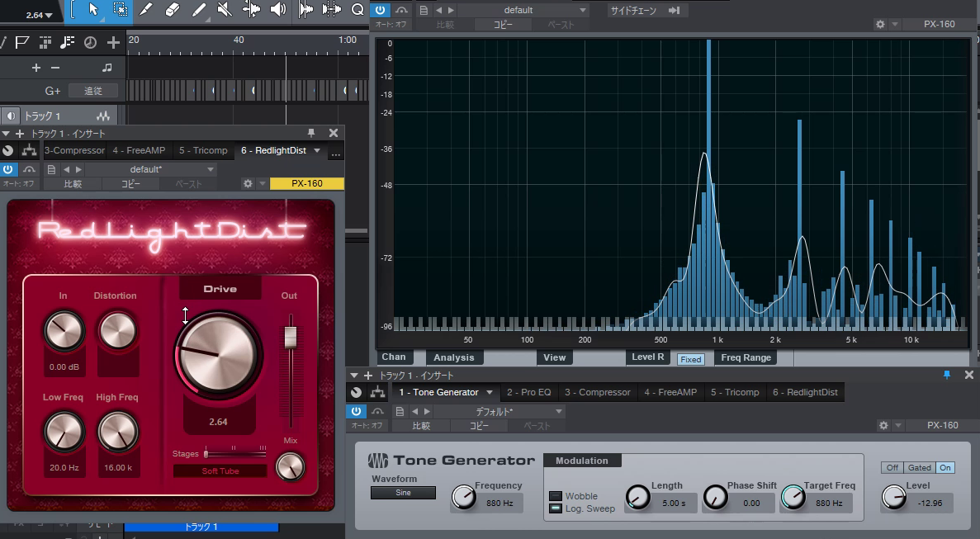
Task: Click the routing icon left of the 3-Compressor tab
Action: 29,150
